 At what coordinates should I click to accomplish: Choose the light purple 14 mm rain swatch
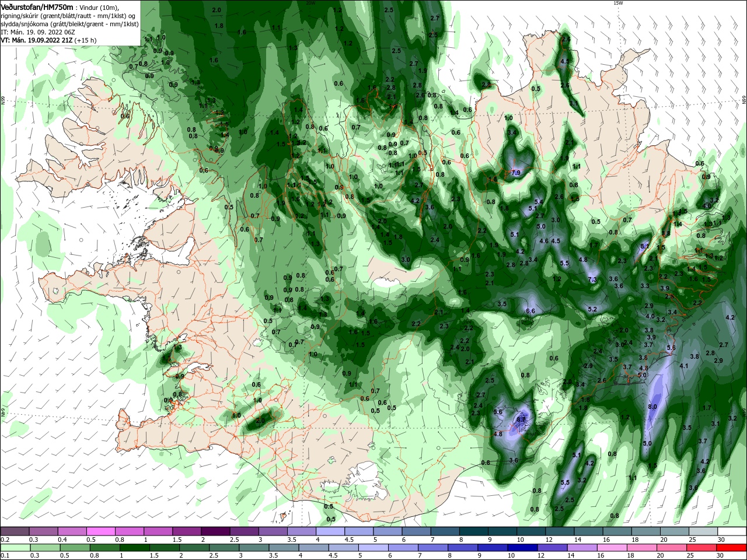click(582, 548)
